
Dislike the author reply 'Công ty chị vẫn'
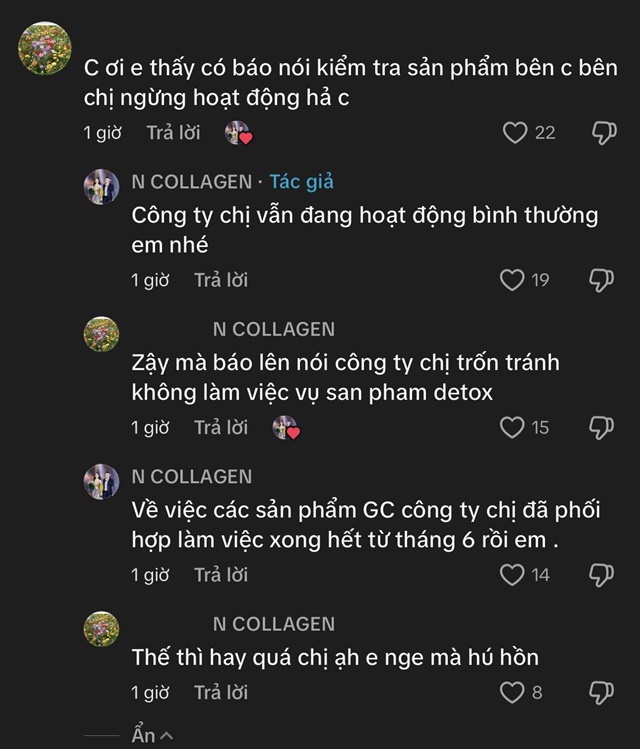click(601, 280)
